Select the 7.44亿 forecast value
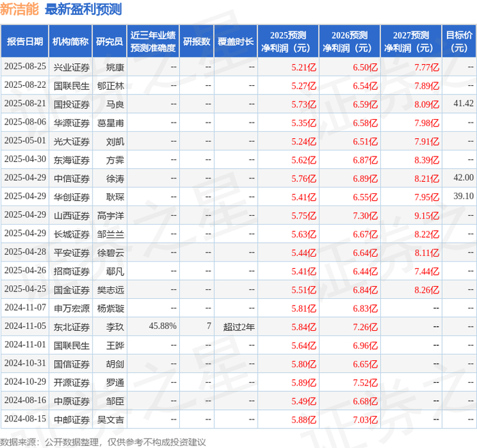Image resolution: width=477 pixels, height=448 pixels. (427, 271)
